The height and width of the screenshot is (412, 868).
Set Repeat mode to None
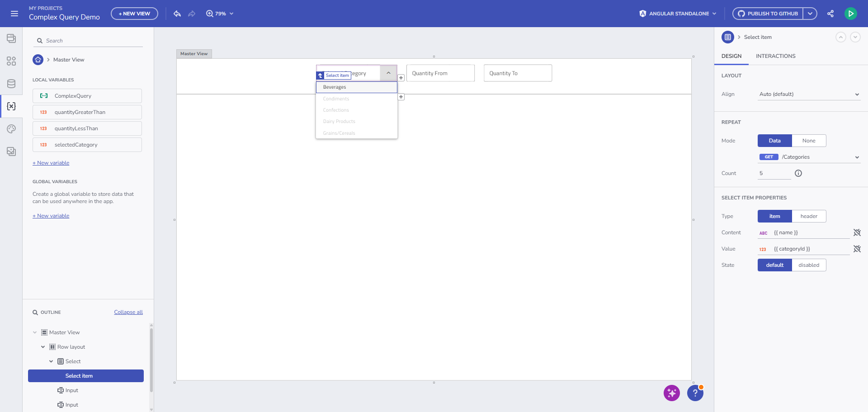[808, 141]
